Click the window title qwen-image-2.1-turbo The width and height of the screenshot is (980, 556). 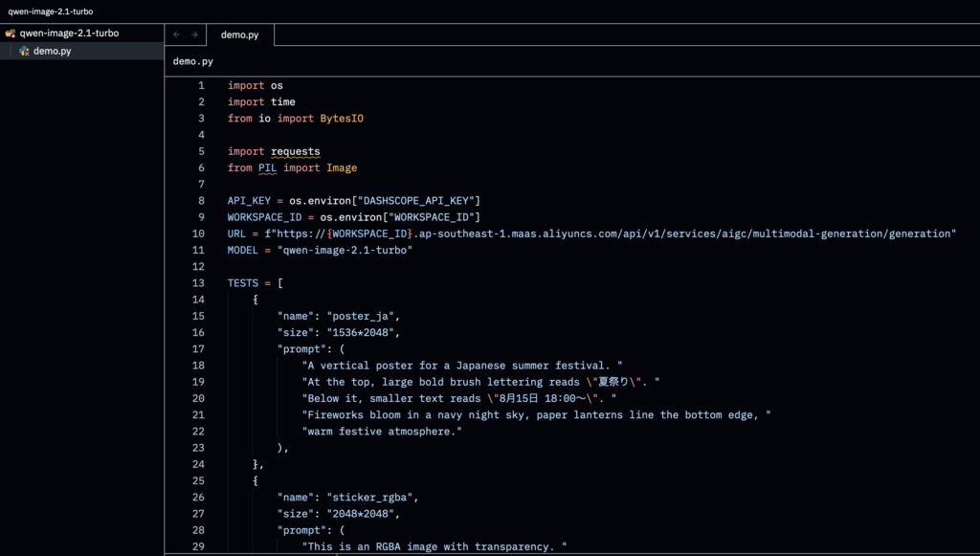point(51,11)
